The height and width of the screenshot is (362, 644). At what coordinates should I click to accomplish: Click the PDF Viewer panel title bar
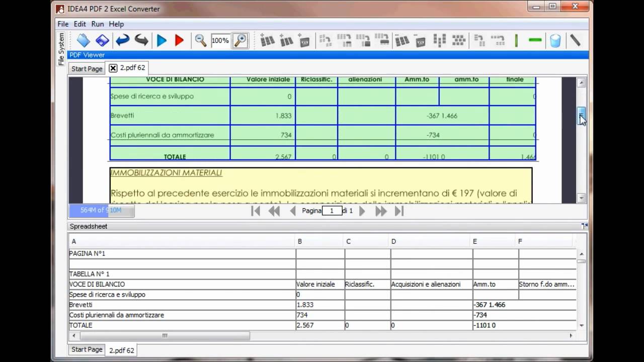pos(328,55)
